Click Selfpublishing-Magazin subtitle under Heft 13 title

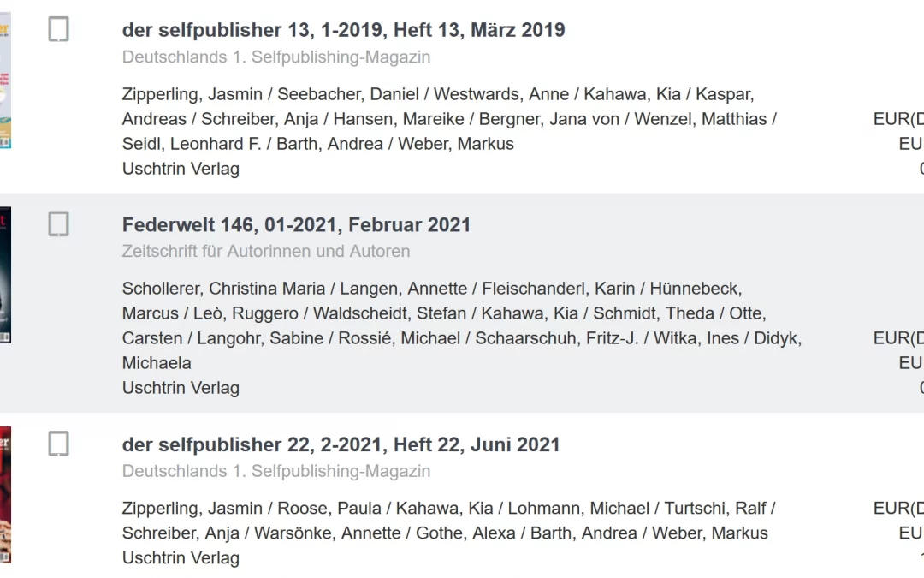[276, 57]
